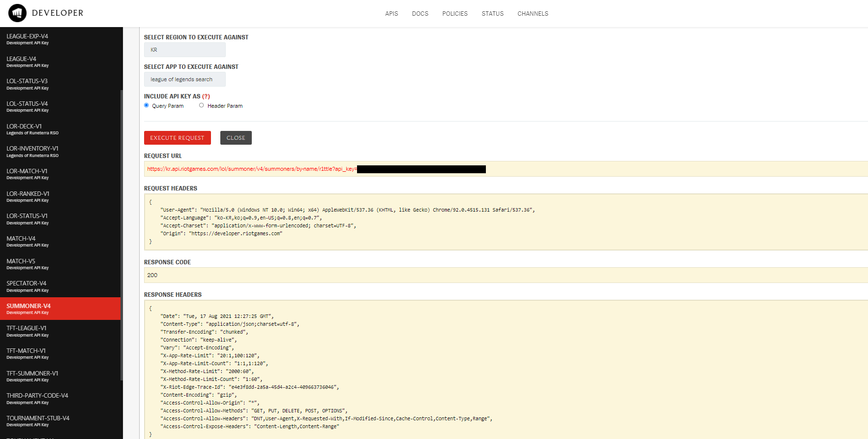Open the DOCS page
This screenshot has width=868, height=439.
(x=420, y=14)
